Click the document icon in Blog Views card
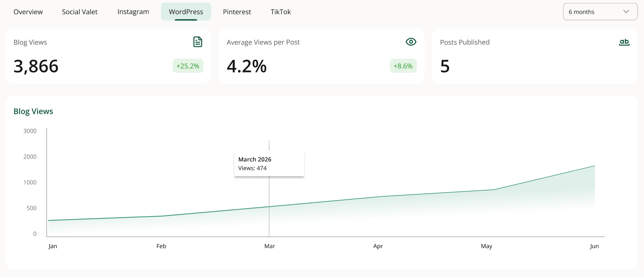This screenshot has width=644, height=277. (198, 42)
